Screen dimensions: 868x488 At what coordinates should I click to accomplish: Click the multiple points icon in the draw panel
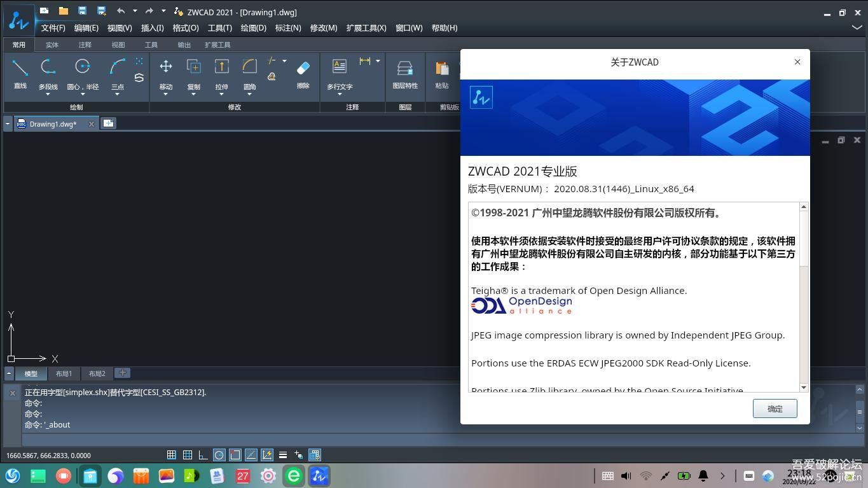coord(139,62)
